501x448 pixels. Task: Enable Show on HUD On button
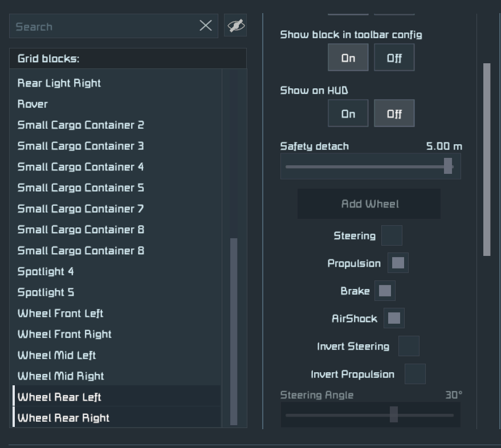[348, 113]
